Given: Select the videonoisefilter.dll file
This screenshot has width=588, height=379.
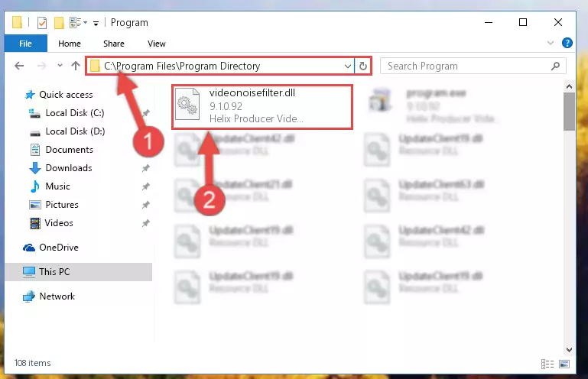Looking at the screenshot, I should point(262,107).
